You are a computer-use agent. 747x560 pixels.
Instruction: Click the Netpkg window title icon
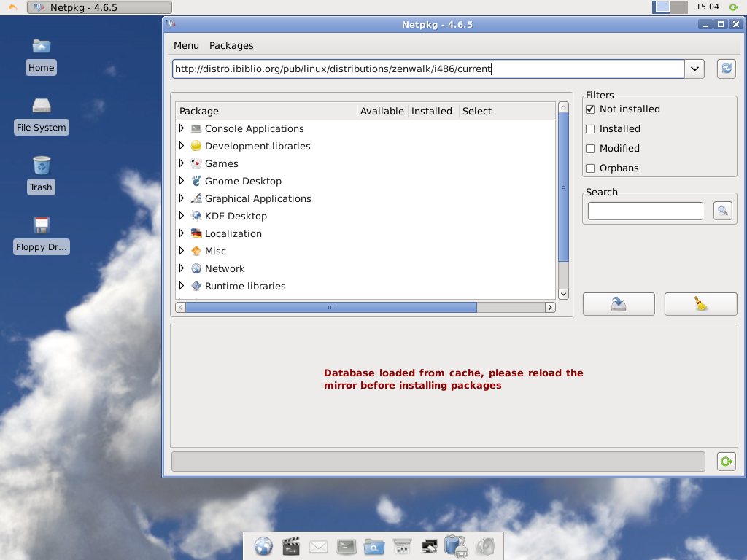pos(171,24)
